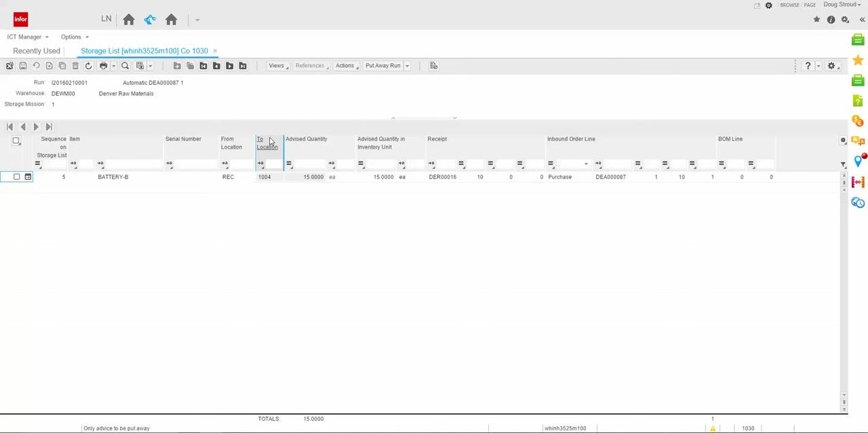Click the Put Away Run button

pos(383,66)
